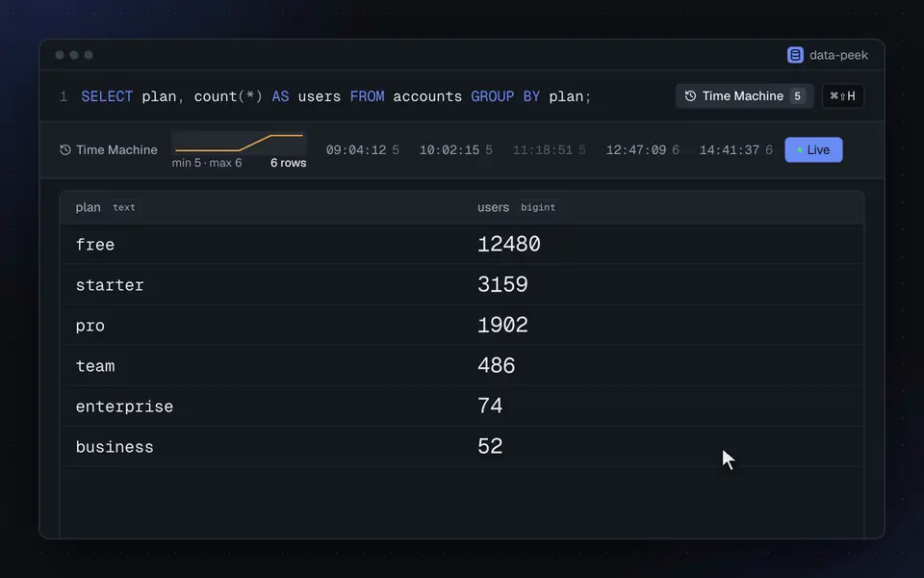
Task: Select the 09:04:12 snapshot
Action: click(363, 150)
